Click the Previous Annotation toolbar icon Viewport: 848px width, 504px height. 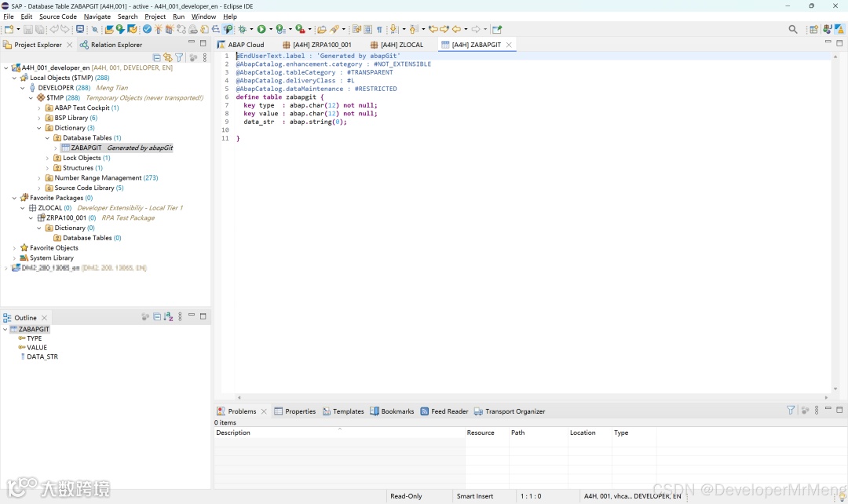(413, 29)
